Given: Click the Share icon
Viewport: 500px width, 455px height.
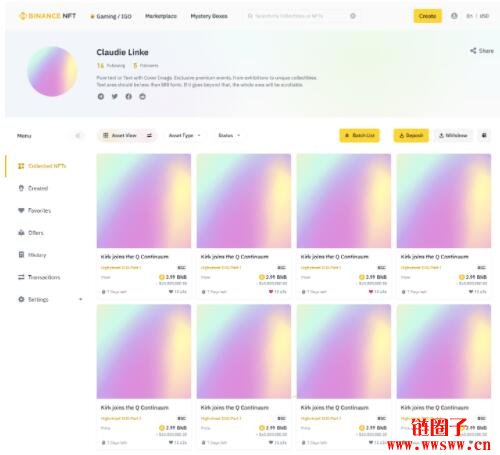Looking at the screenshot, I should coord(473,51).
